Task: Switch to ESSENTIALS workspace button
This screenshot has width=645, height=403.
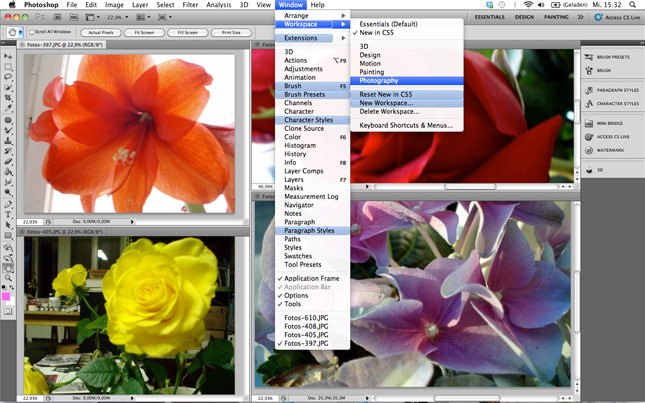Action: (x=490, y=17)
